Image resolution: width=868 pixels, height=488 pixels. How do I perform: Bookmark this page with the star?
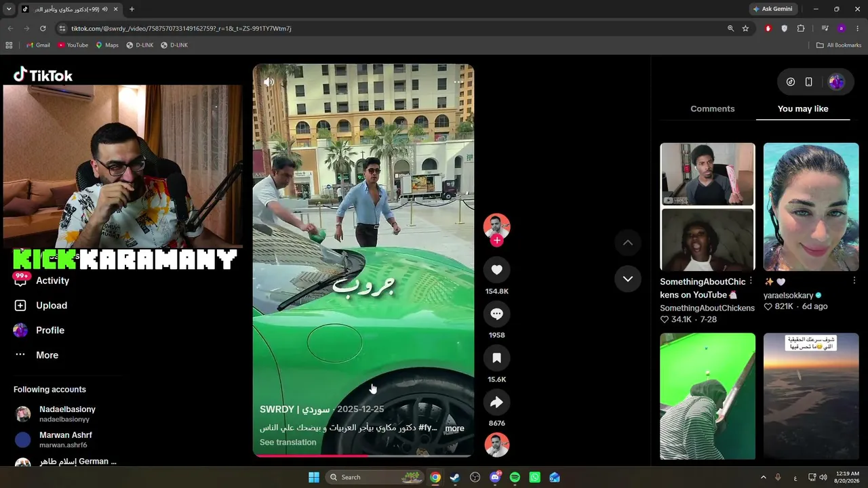(x=745, y=28)
